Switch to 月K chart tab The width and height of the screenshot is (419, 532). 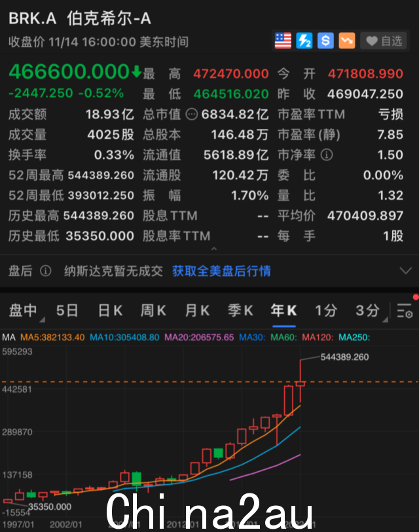[x=197, y=310]
